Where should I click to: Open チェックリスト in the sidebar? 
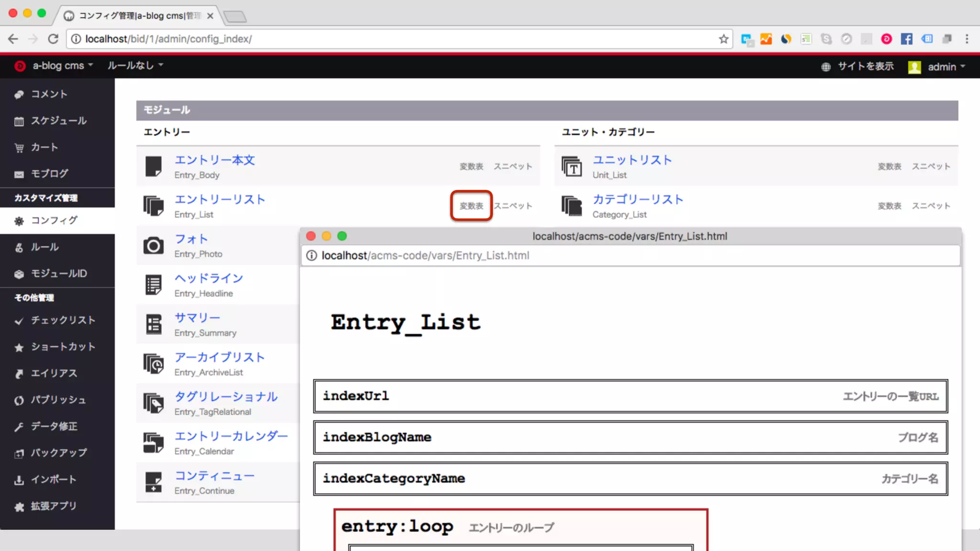63,320
